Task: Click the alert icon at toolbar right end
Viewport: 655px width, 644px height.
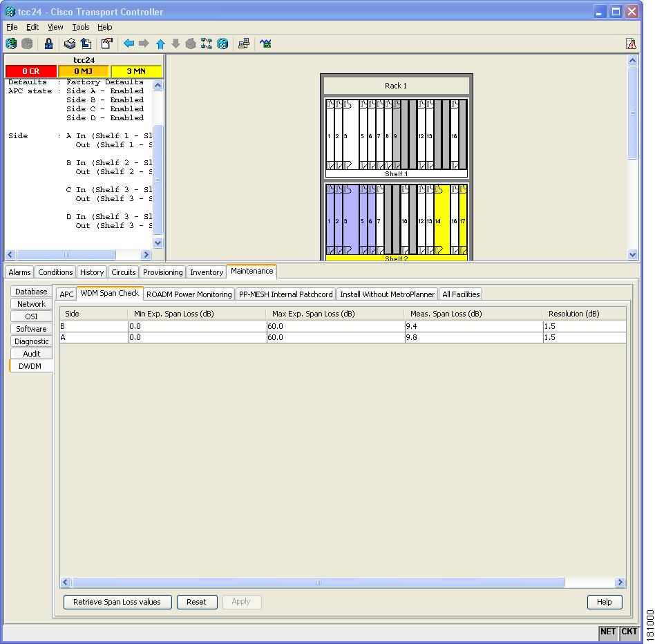Action: 632,44
